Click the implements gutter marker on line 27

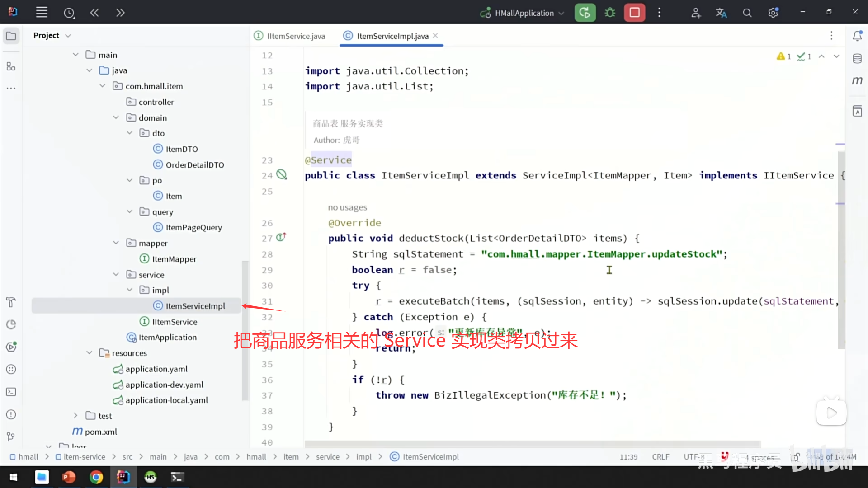pos(281,237)
